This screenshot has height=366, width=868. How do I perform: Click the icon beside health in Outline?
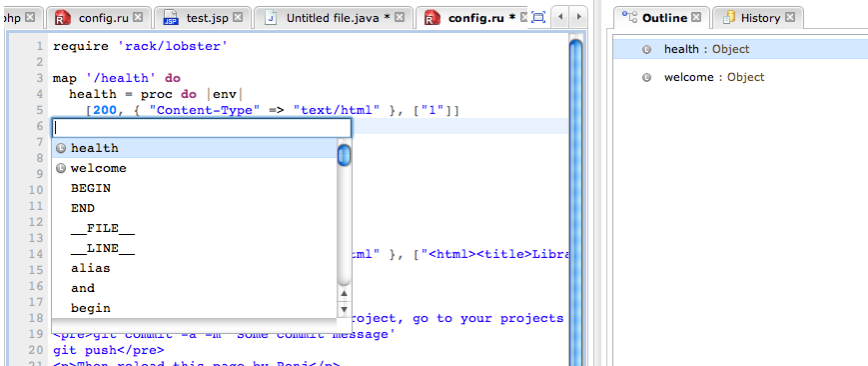(x=646, y=49)
